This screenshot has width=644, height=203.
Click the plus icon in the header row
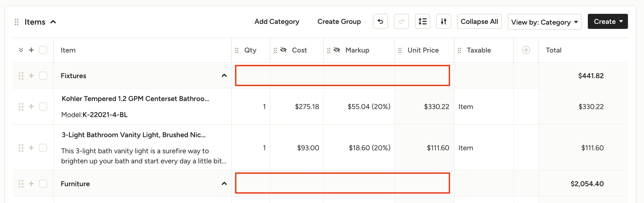pos(31,50)
